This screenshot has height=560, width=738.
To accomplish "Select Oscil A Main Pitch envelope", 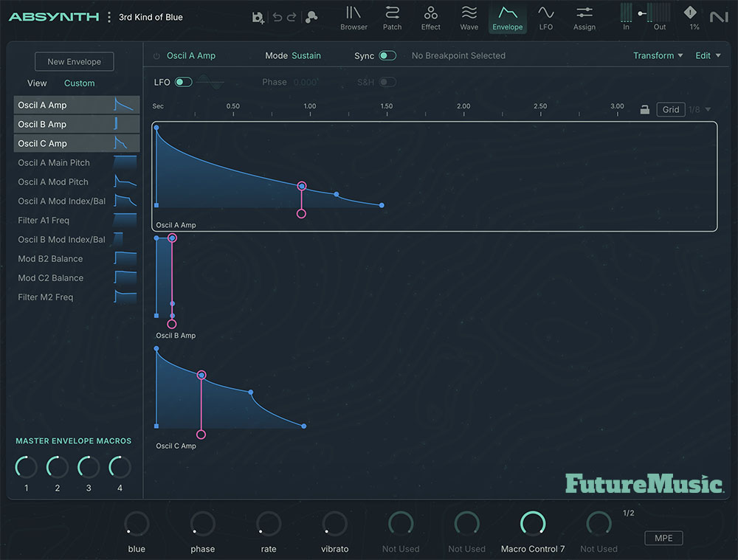I will click(x=77, y=163).
